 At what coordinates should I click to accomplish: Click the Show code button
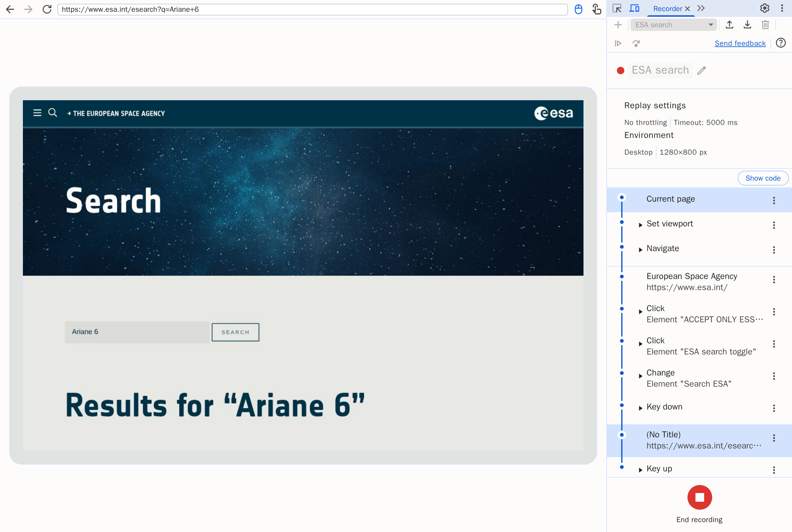click(x=763, y=178)
